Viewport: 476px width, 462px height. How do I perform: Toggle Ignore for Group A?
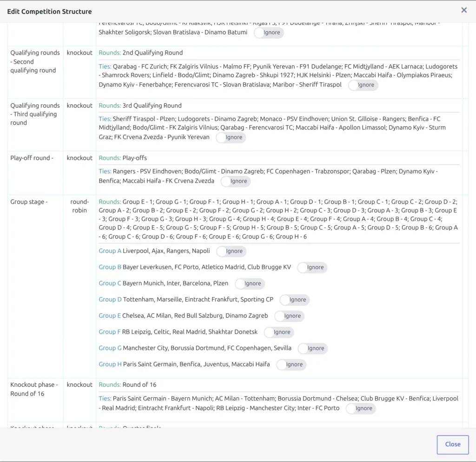click(x=231, y=251)
